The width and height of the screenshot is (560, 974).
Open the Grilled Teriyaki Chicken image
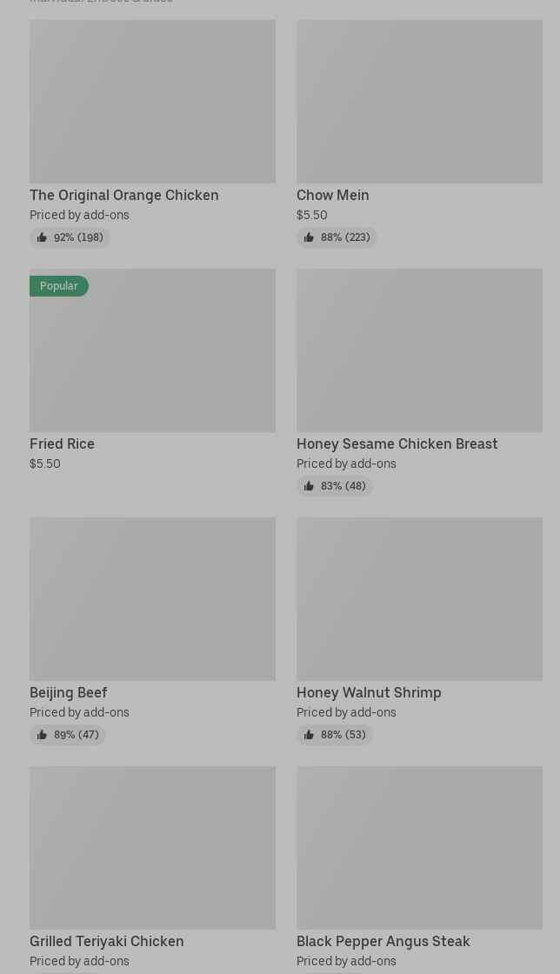152,848
